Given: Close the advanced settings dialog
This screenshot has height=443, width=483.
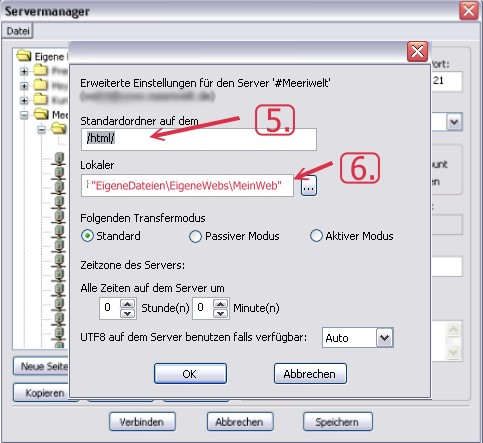Looking at the screenshot, I should [x=417, y=52].
